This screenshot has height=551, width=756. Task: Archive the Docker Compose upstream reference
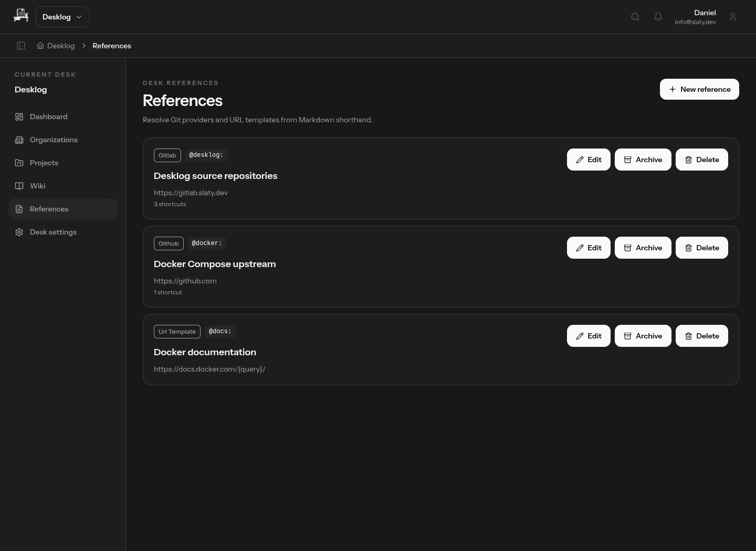coord(643,248)
